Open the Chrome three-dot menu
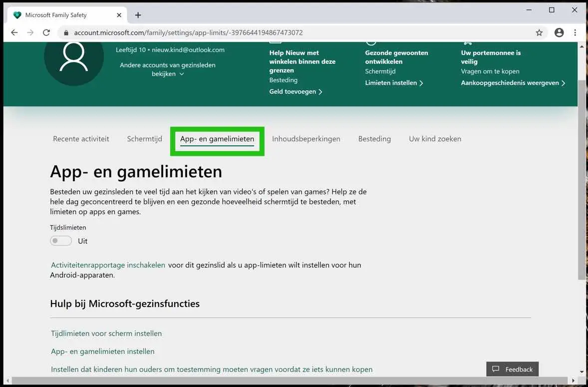 click(x=575, y=32)
